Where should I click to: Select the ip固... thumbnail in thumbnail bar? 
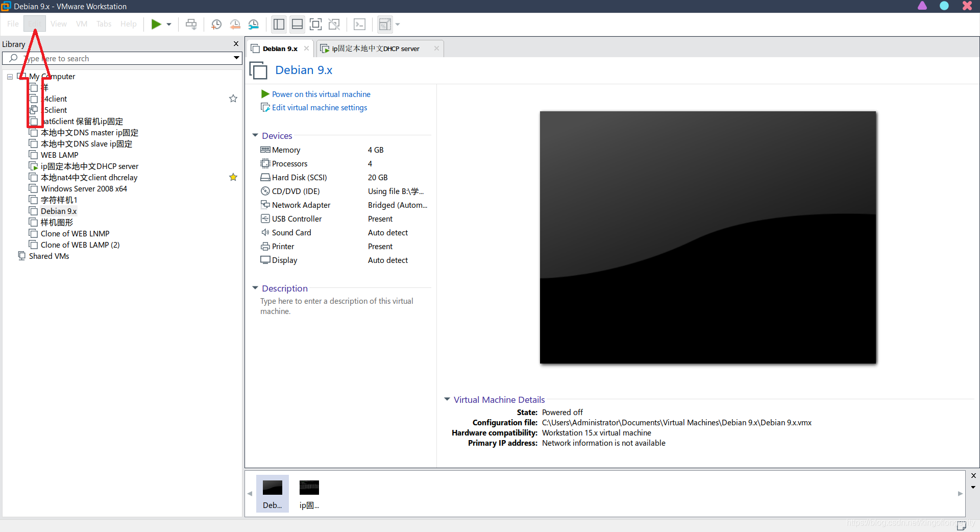pos(309,494)
